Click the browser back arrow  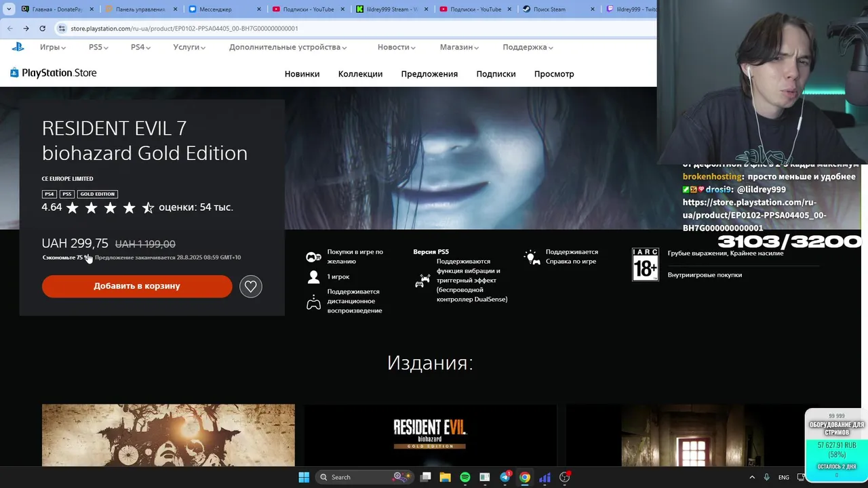[x=9, y=28]
